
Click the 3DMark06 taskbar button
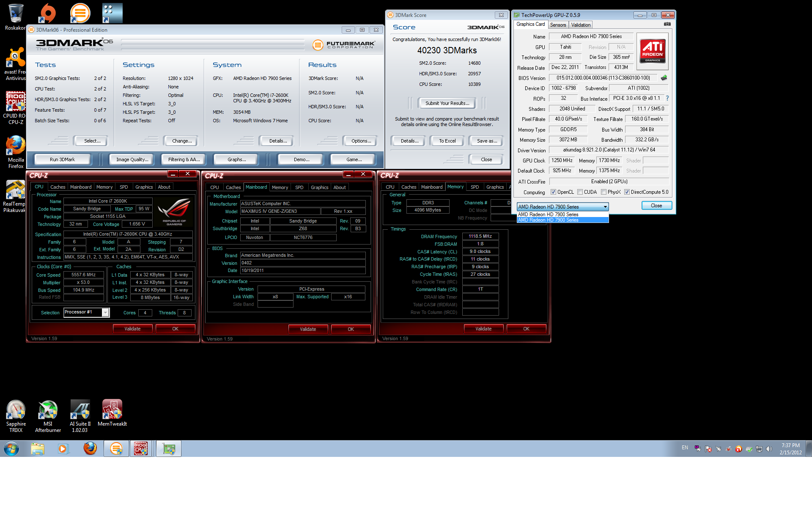[x=116, y=448]
